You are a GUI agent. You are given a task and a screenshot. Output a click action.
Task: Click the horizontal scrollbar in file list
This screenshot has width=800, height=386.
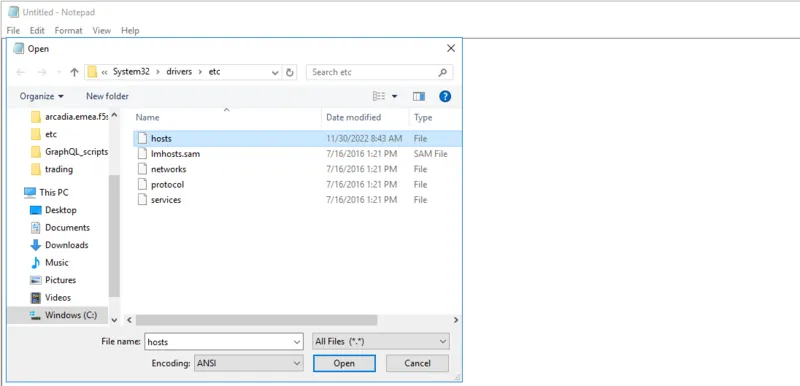click(257, 320)
